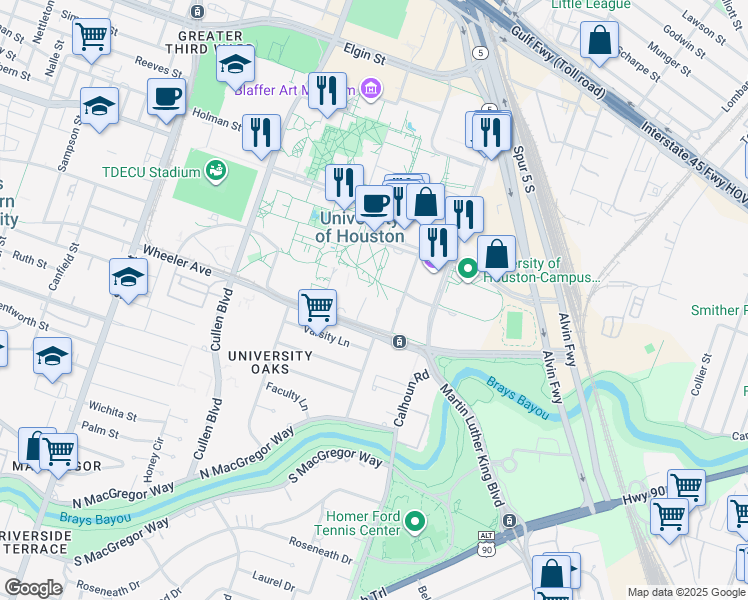The image size is (748, 600).
Task: Click the Homer Ford Tennis Center pin
Action: pyautogui.click(x=415, y=522)
